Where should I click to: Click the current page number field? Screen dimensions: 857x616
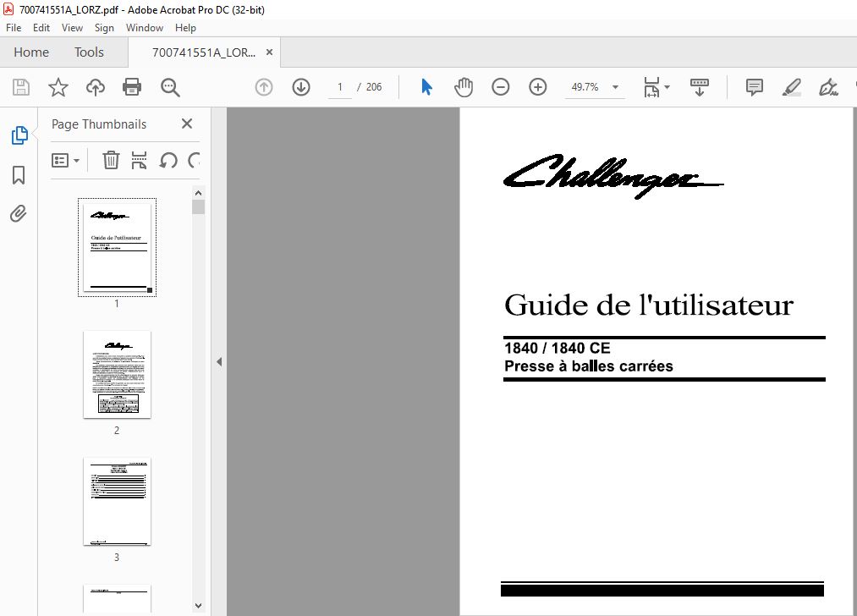click(x=339, y=87)
